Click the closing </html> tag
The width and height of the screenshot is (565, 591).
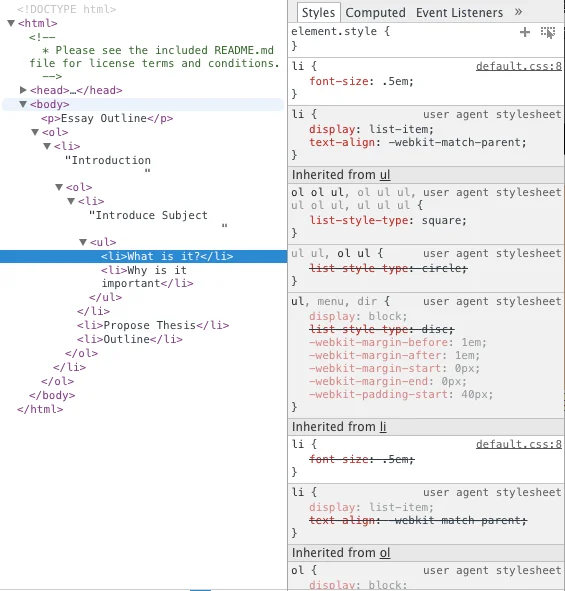coord(40,409)
